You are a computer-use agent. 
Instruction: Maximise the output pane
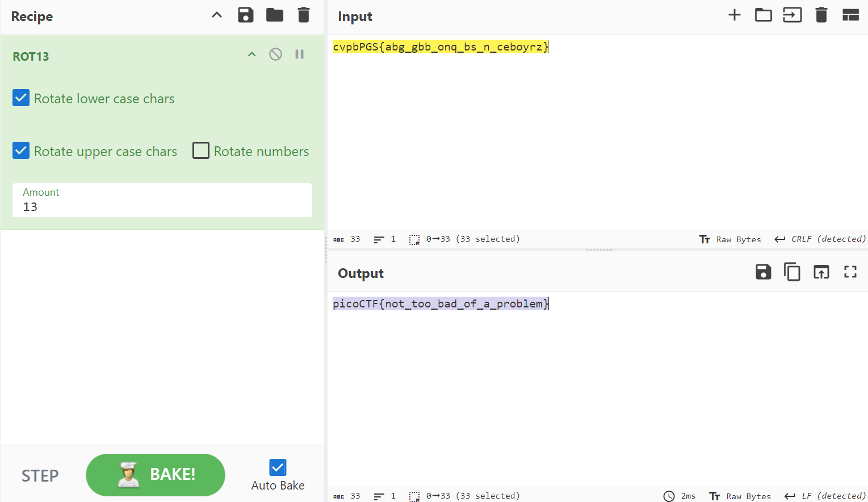[850, 272]
